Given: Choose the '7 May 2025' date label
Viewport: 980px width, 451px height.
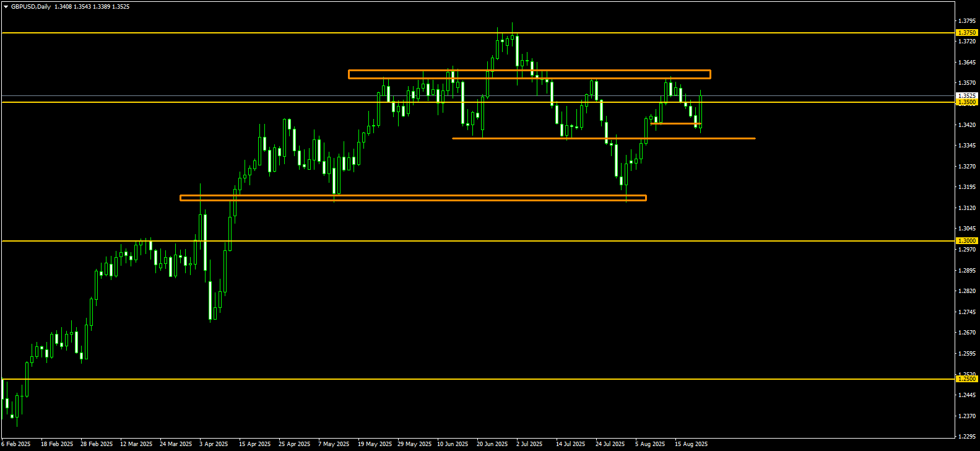Looking at the screenshot, I should (x=334, y=444).
